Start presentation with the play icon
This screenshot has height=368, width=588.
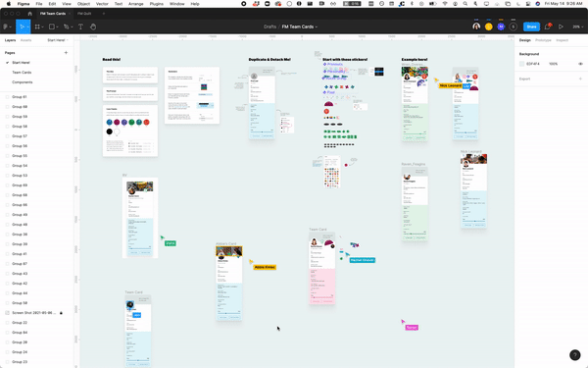pyautogui.click(x=561, y=26)
